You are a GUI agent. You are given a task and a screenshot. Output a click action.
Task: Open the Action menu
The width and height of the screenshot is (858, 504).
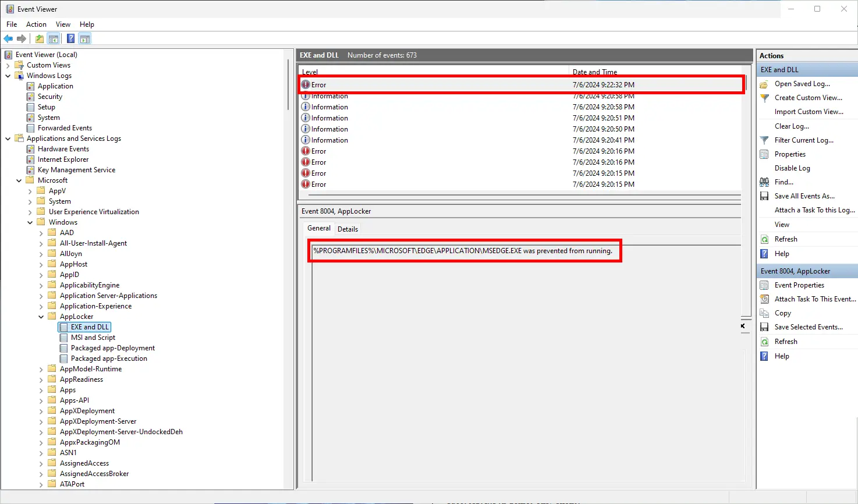[x=36, y=24]
